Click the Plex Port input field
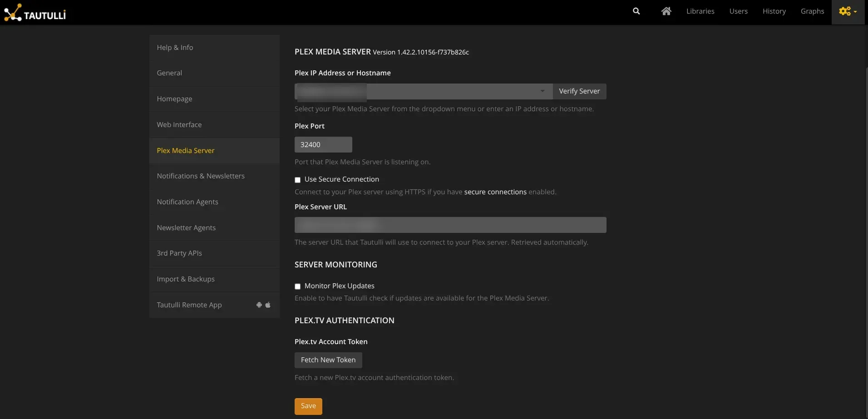Viewport: 868px width, 419px height. [323, 145]
